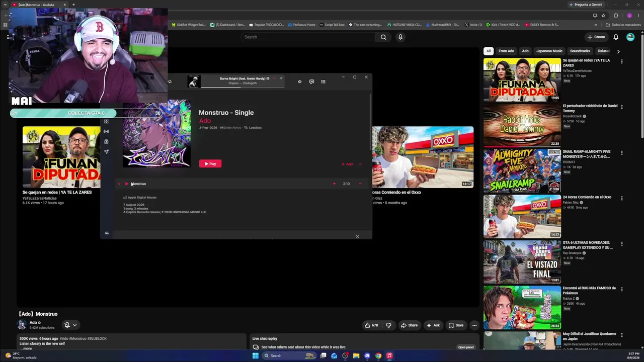Add Monstruo single to library
The height and width of the screenshot is (362, 644).
coord(347,164)
